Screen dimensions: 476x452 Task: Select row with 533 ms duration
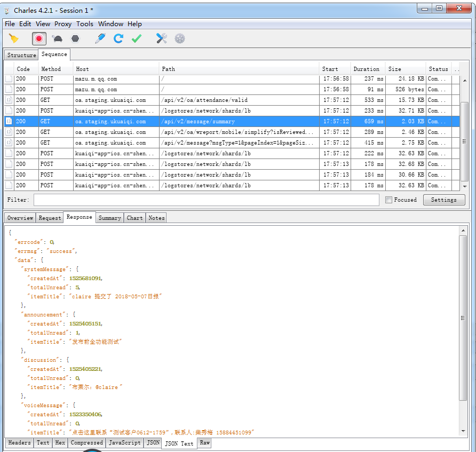tap(232, 100)
